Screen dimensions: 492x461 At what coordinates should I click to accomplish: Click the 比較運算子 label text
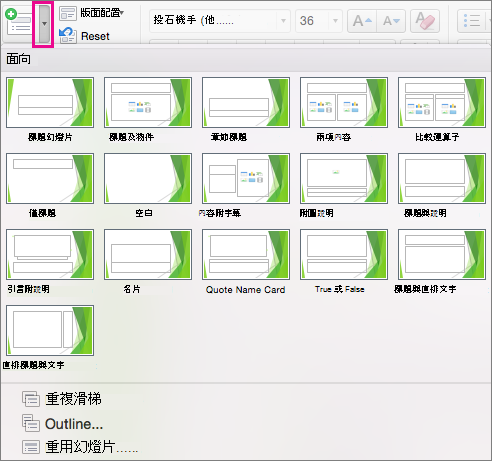click(x=437, y=137)
